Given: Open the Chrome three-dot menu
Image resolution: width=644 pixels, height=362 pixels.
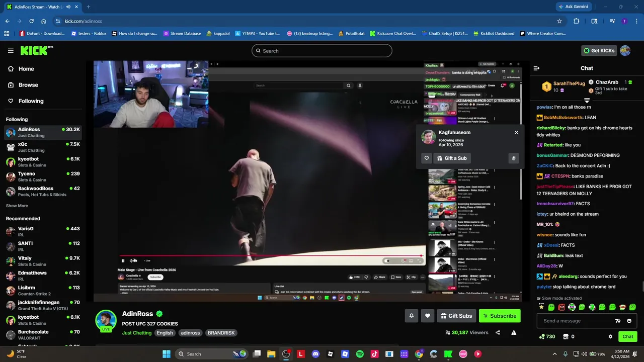Looking at the screenshot, I should 636,21.
